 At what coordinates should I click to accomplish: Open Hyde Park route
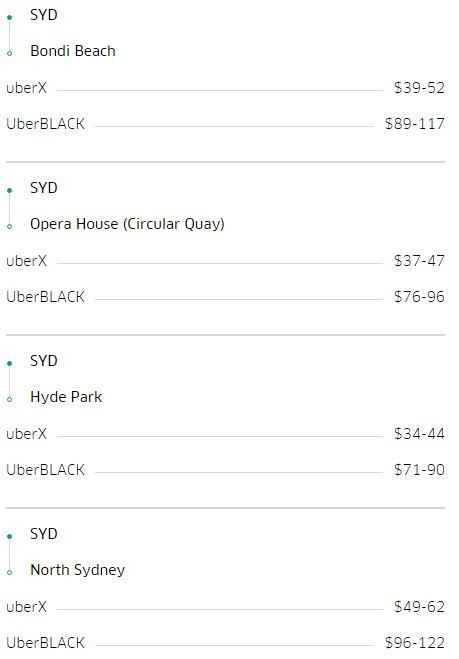(x=66, y=397)
